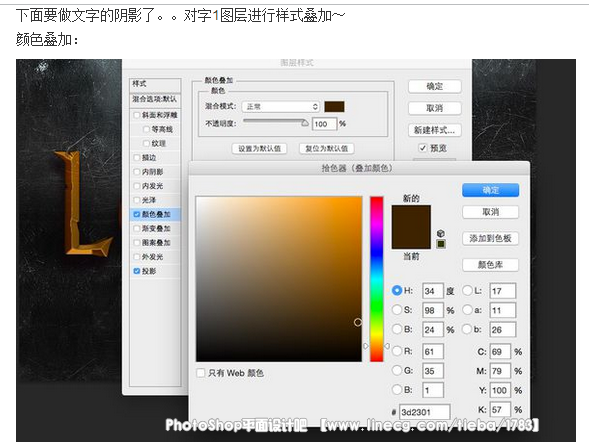
Task: Open the 混合模式 dropdown
Action: pos(281,107)
